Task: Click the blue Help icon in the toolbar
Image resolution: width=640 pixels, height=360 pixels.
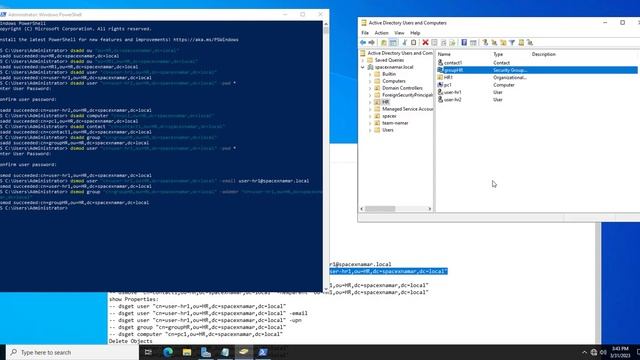Action: (464, 42)
